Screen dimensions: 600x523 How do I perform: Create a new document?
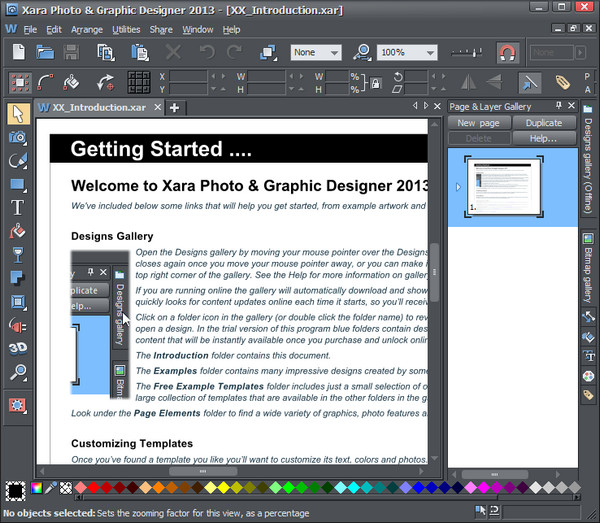[19, 52]
